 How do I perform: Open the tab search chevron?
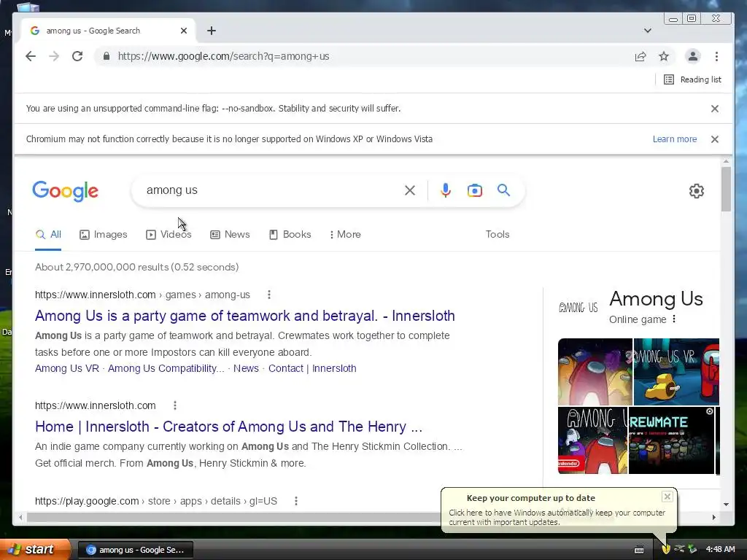tap(648, 31)
